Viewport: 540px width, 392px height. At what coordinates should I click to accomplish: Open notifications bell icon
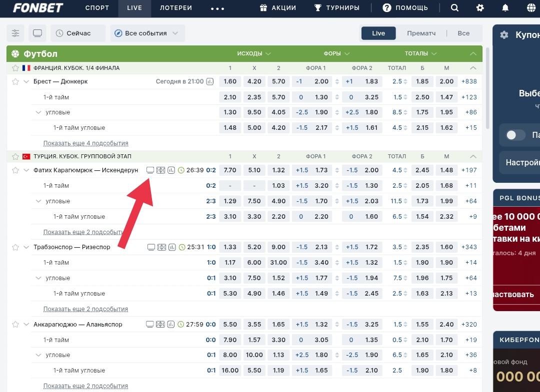(x=505, y=8)
